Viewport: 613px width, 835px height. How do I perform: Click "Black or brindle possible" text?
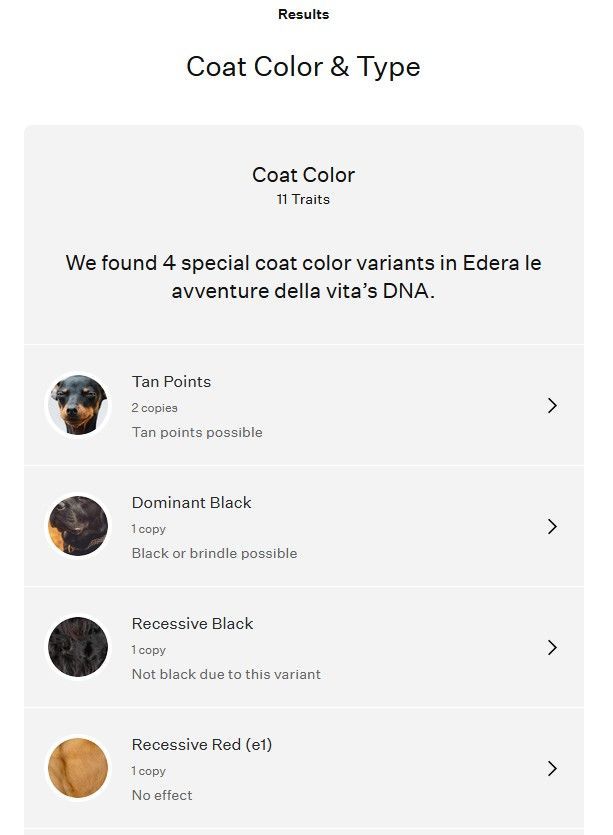214,553
